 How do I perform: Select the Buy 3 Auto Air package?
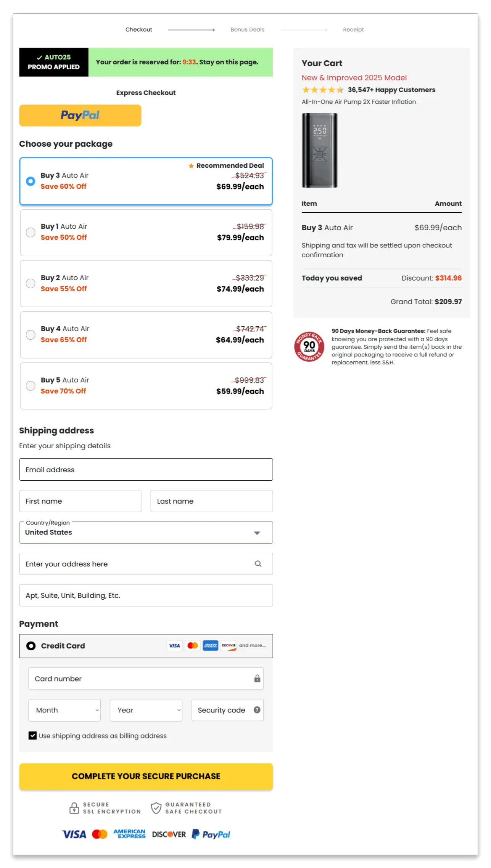click(146, 181)
